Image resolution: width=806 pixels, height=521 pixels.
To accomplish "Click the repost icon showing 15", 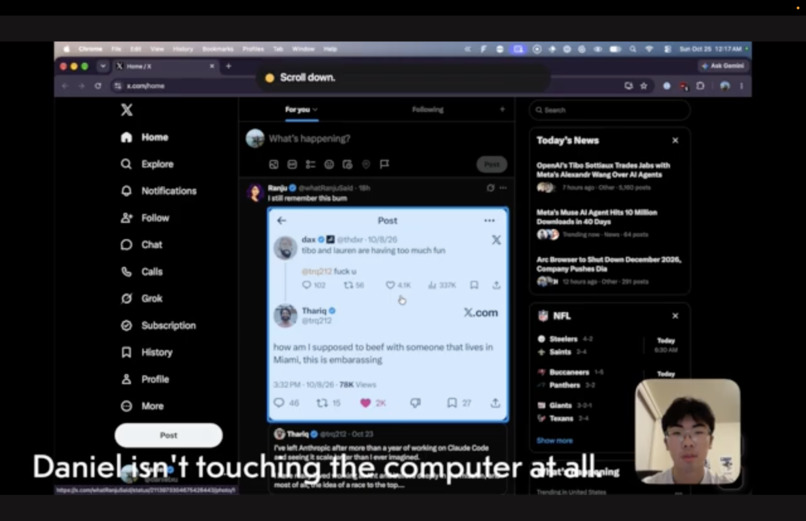I will (322, 403).
